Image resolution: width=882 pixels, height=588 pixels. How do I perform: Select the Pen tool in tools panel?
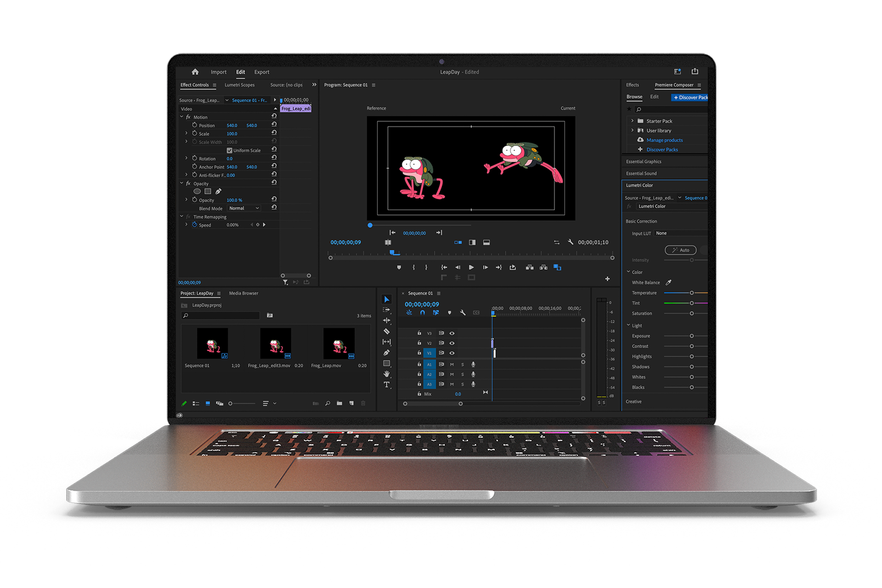point(387,353)
